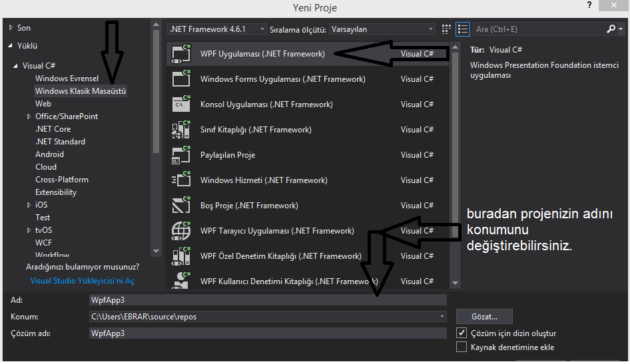Viewport: 630px width, 364px height.
Task: Select the Test category
Action: [43, 218]
